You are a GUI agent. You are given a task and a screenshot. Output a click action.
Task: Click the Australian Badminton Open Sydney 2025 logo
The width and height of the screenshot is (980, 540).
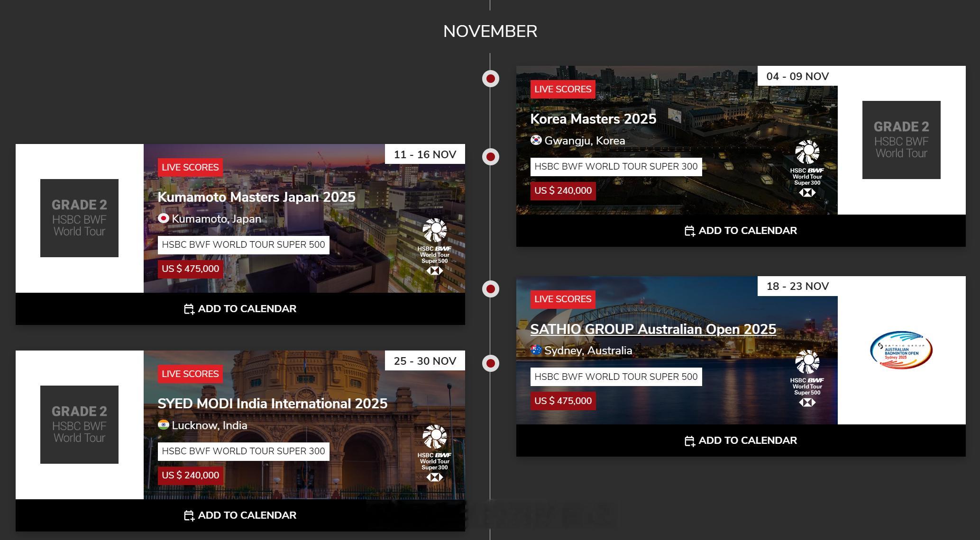[x=901, y=350]
